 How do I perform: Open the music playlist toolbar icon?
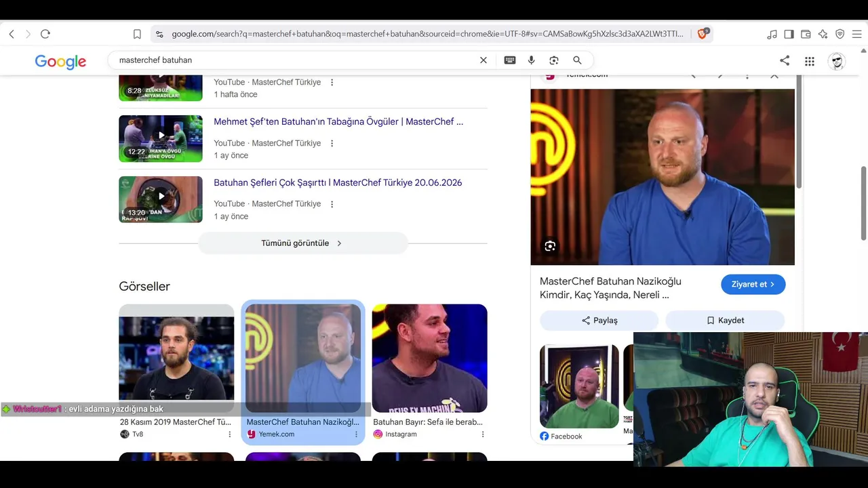click(772, 34)
